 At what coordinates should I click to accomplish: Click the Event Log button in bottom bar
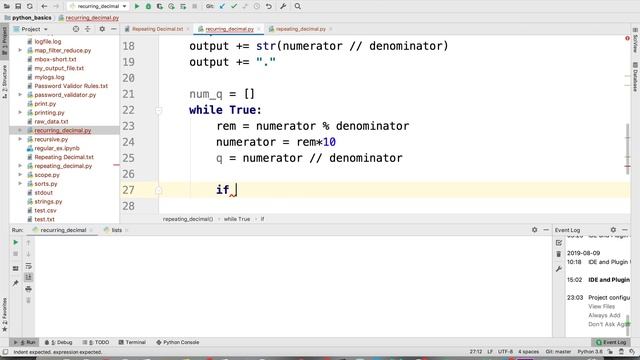click(x=611, y=342)
